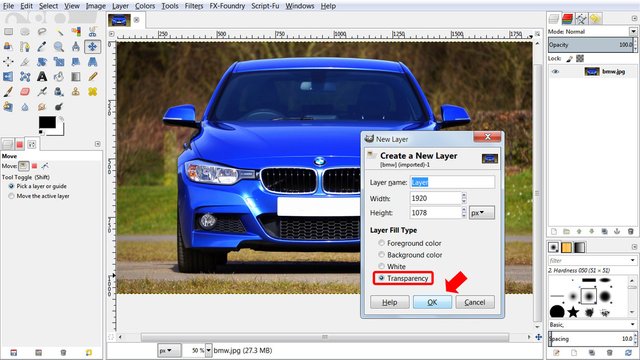640x360 pixels.
Task: Select the Free Select lasso tool
Action: 42,31
